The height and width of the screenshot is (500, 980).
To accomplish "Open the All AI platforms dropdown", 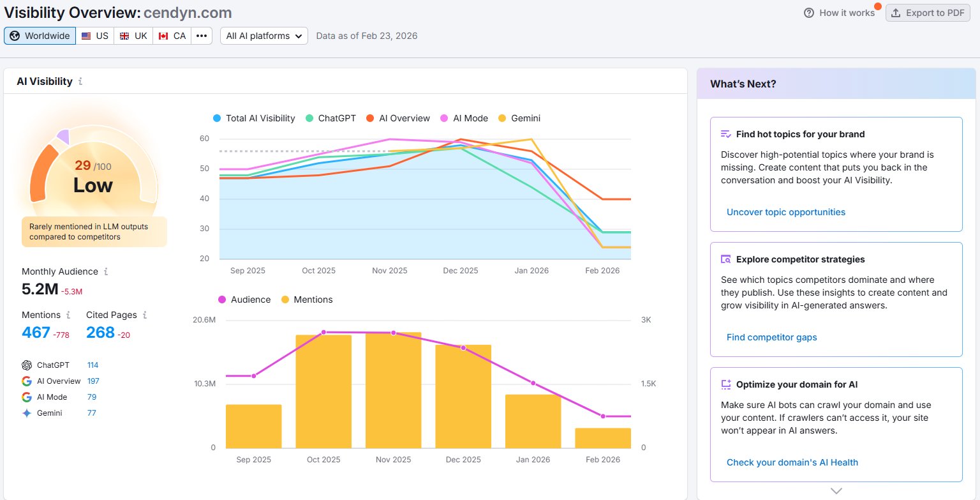I will 264,36.
